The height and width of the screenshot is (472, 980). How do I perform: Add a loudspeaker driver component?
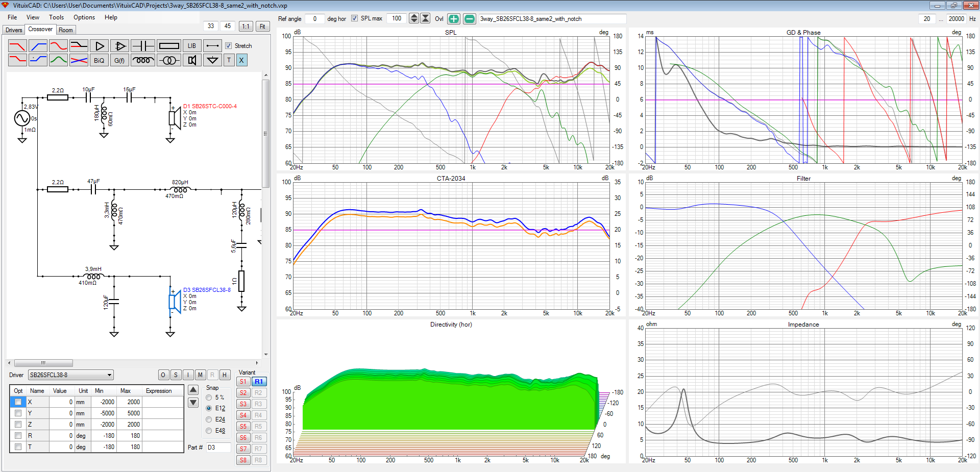pyautogui.click(x=192, y=60)
